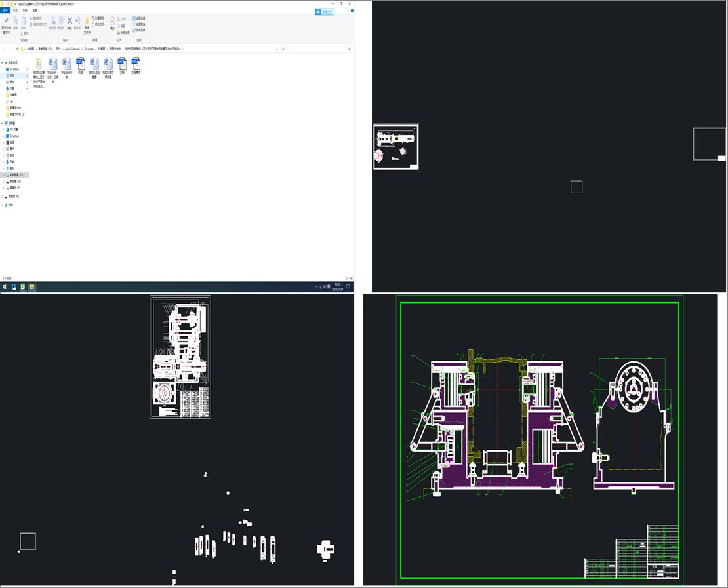The height and width of the screenshot is (588, 728).
Task: Expand the 网络 (Network) node arrow
Action: 3,205
